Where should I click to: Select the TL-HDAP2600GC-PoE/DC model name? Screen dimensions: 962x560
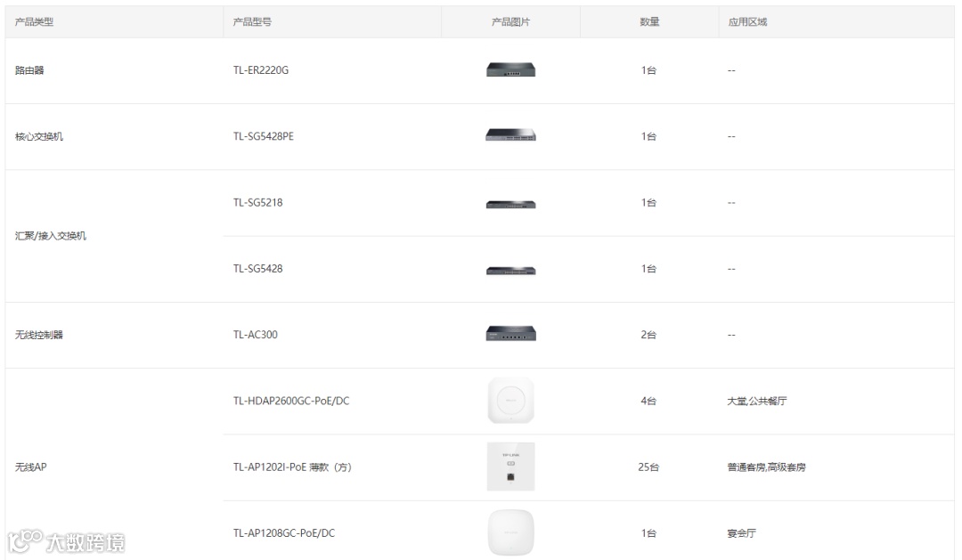291,402
